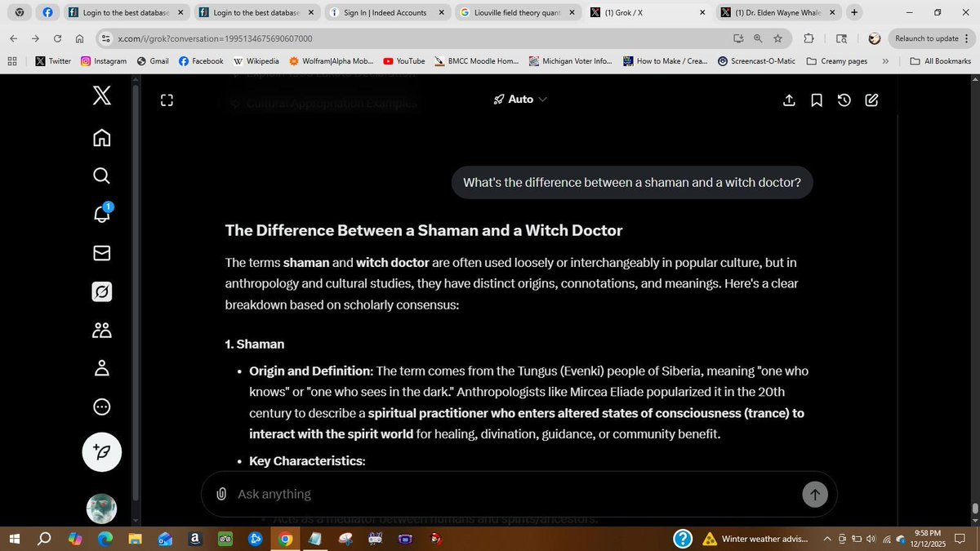This screenshot has width=980, height=551.
Task: Send the message with up-arrow button
Action: click(x=814, y=494)
